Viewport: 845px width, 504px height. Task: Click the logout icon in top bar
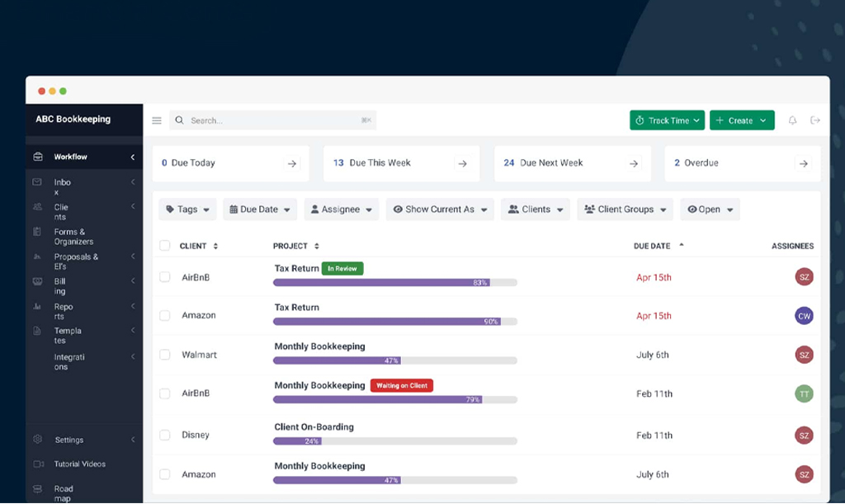point(815,120)
